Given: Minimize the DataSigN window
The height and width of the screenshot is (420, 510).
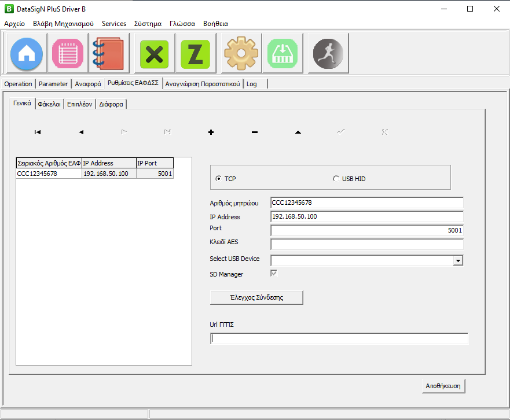Looking at the screenshot, I should [x=444, y=9].
